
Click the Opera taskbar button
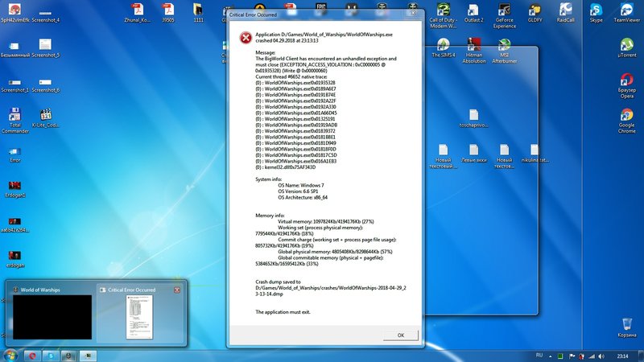pyautogui.click(x=32, y=356)
